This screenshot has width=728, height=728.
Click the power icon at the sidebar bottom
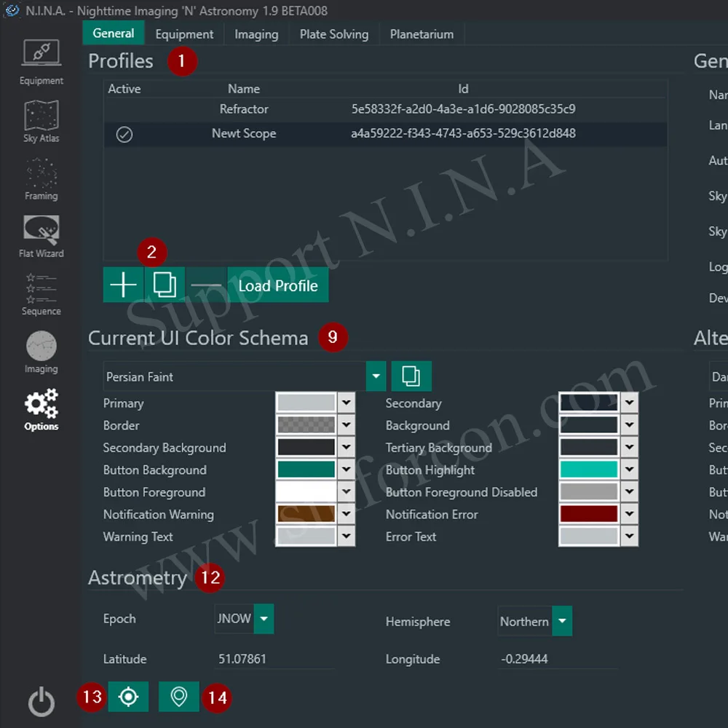click(x=41, y=702)
